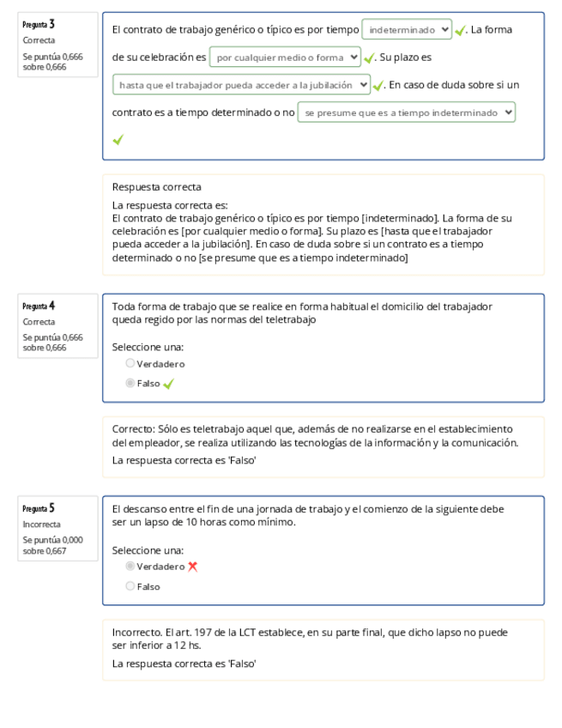The image size is (562, 728).
Task: Click checkmark beside 'por cualquier medio o forma'
Action: [370, 58]
